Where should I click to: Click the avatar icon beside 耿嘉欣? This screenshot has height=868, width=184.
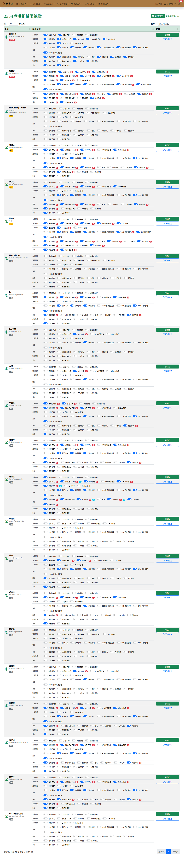[7, 522]
